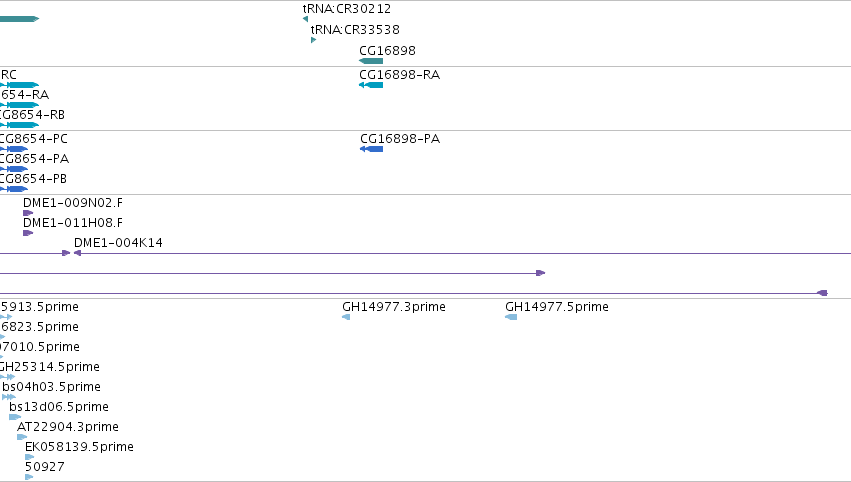Click the GH14977.5prime EST arrow
Viewport: 851px width, 482px height.
pyautogui.click(x=511, y=317)
